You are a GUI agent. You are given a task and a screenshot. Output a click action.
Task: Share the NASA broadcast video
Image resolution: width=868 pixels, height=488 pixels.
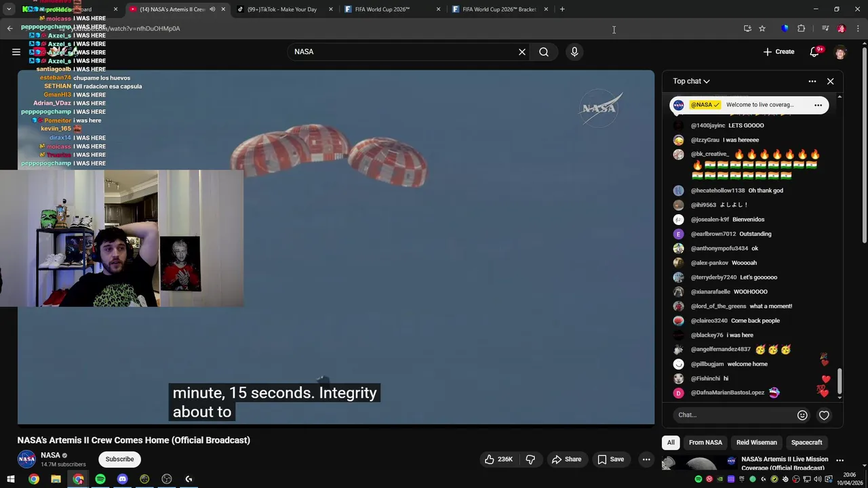click(x=566, y=460)
